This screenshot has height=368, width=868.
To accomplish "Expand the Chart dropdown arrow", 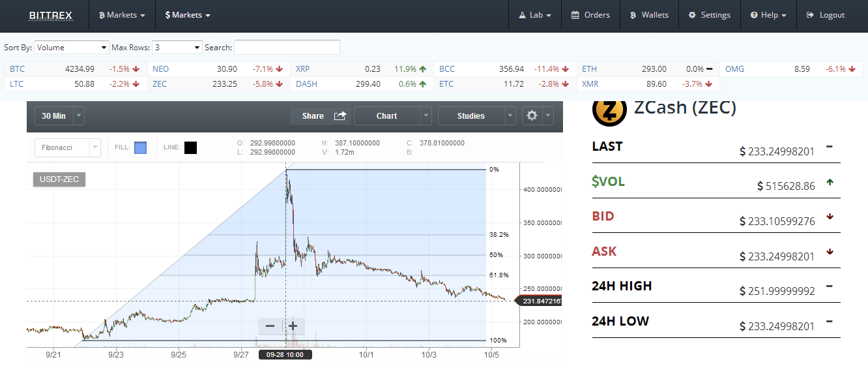I will pos(426,116).
